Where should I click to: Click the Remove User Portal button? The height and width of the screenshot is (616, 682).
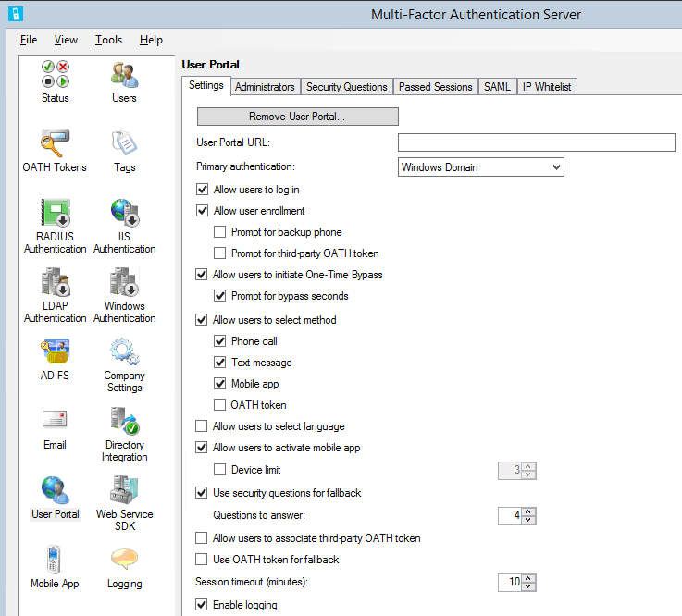click(297, 117)
